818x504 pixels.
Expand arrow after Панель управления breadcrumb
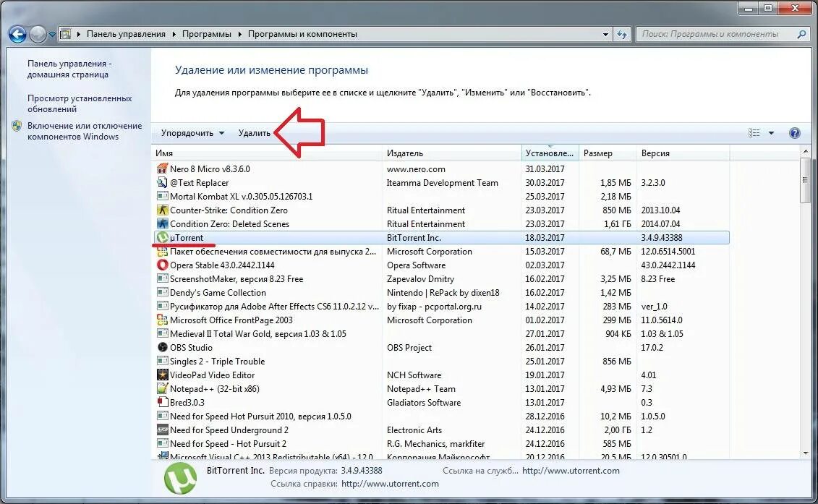pos(174,34)
